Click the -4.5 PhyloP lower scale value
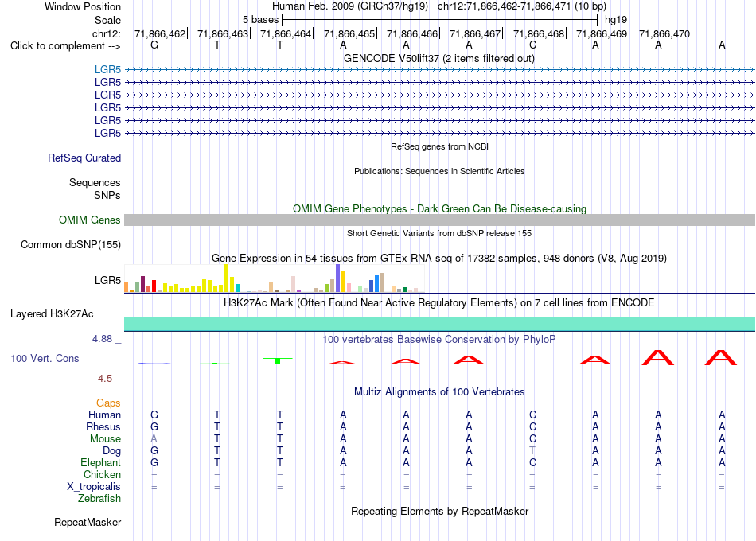This screenshot has height=541, width=756. 103,379
